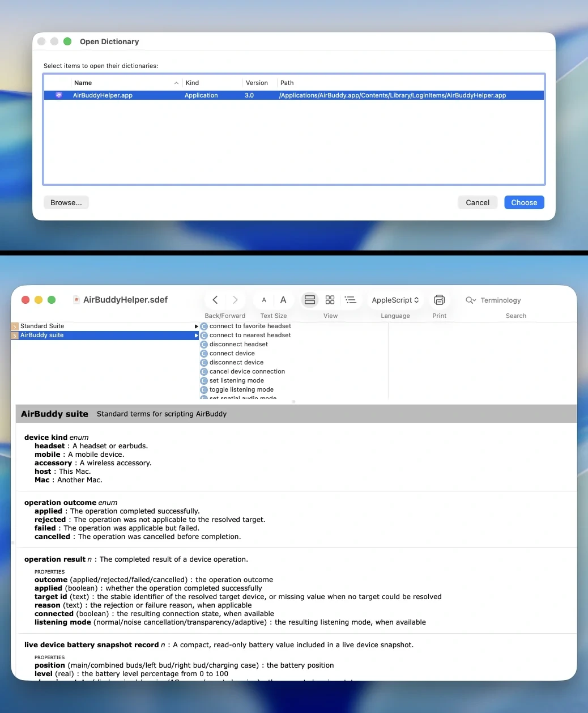Select the AirBuddyHelper.app row name
This screenshot has width=588, height=713.
tap(103, 95)
